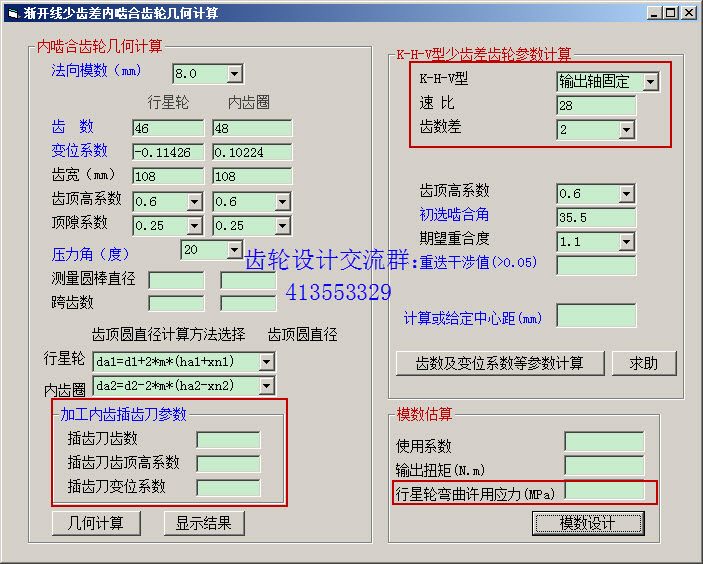703x564 pixels.
Task: Click the 模数设计 button
Action: pyautogui.click(x=588, y=523)
